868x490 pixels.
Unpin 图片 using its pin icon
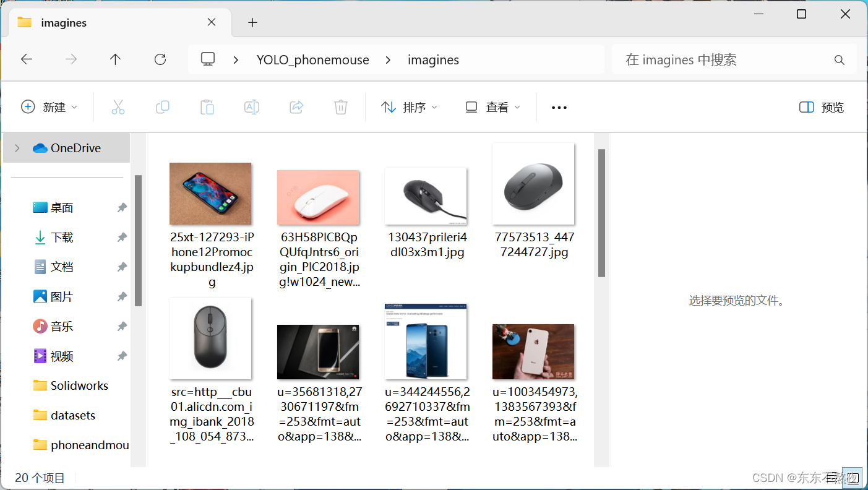[x=122, y=297]
